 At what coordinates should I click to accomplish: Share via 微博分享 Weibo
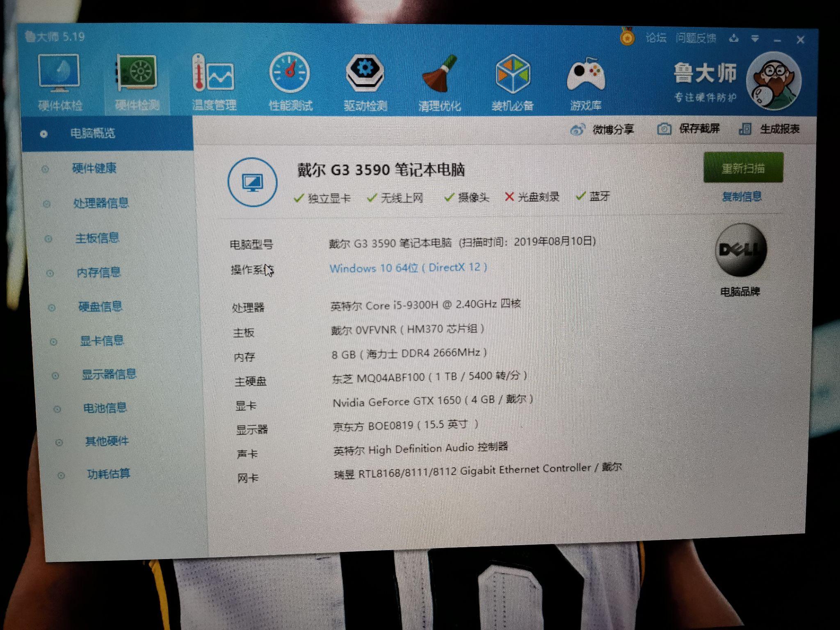(x=602, y=130)
